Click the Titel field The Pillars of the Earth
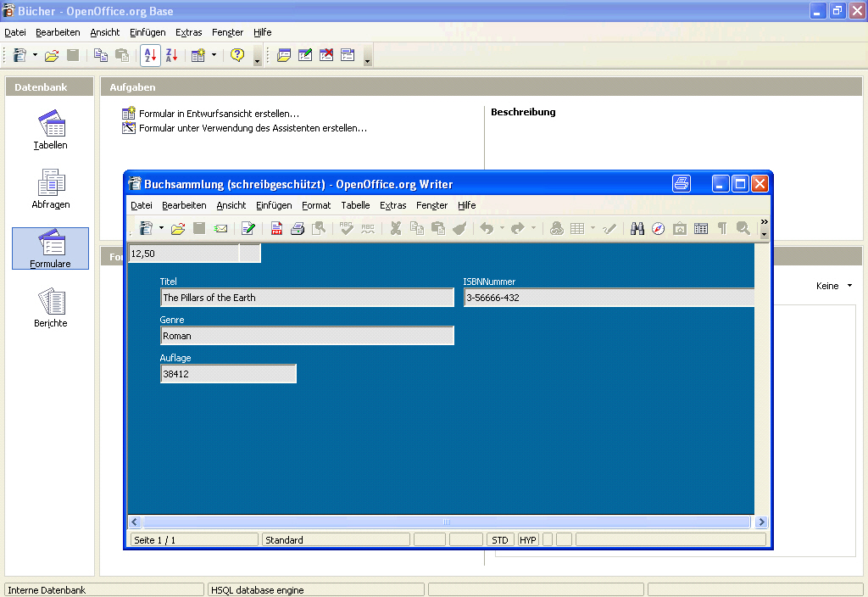The width and height of the screenshot is (868, 597). pyautogui.click(x=307, y=298)
